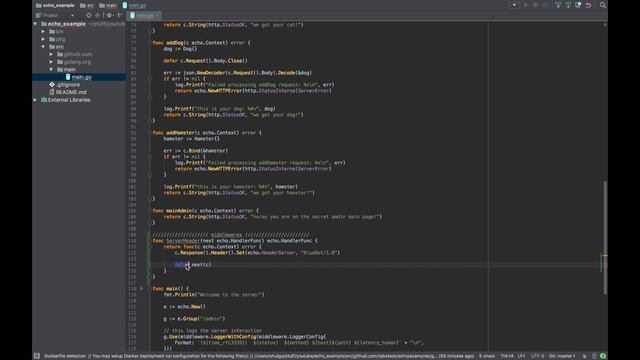Click the VCS commit changes icon
The height and width of the screenshot is (360, 640).
pos(568,5)
